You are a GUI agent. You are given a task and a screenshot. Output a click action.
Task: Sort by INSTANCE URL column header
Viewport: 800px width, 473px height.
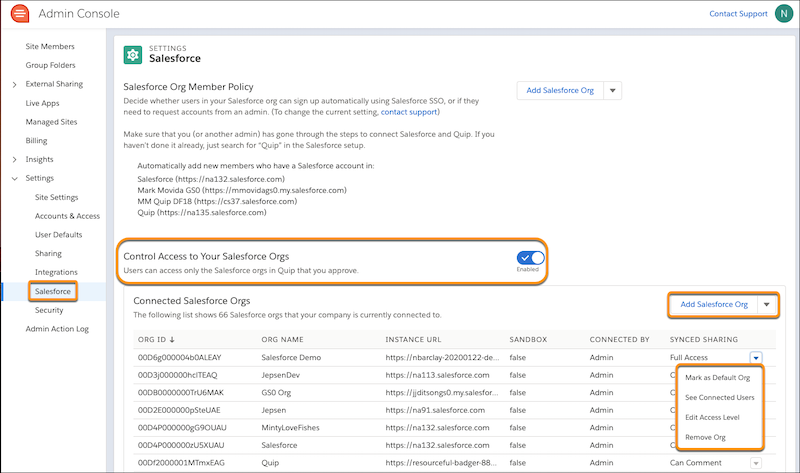point(413,340)
